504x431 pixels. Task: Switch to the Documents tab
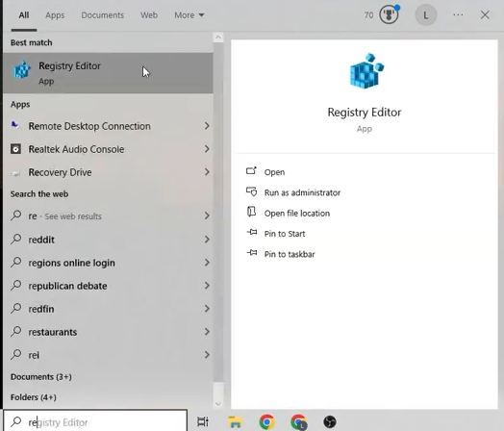coord(102,15)
